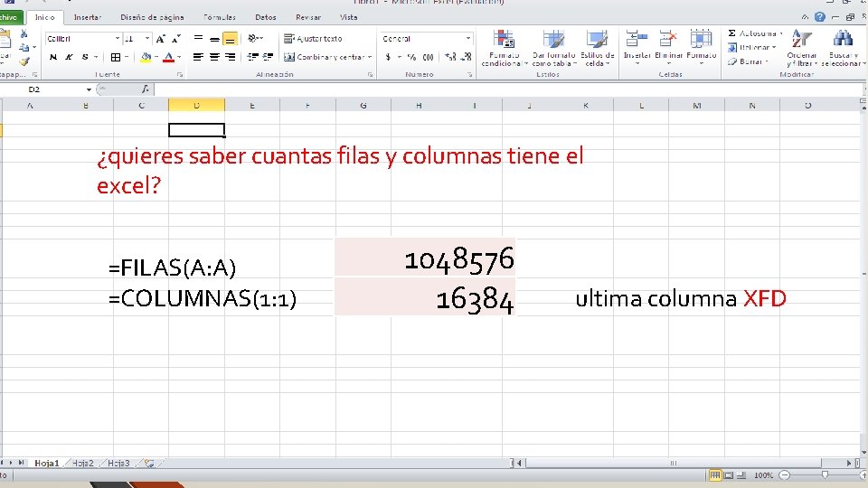Align text right
This screenshot has height=488, width=868.
[x=230, y=57]
